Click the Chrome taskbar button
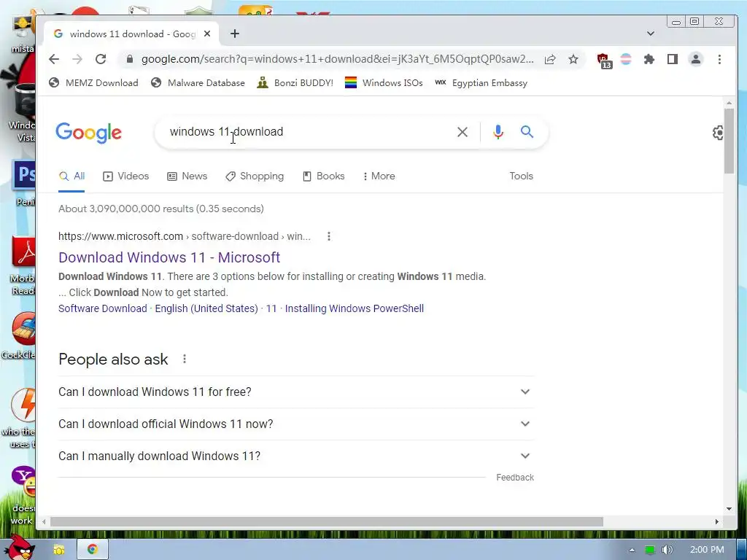Image resolution: width=747 pixels, height=560 pixels. tap(93, 550)
